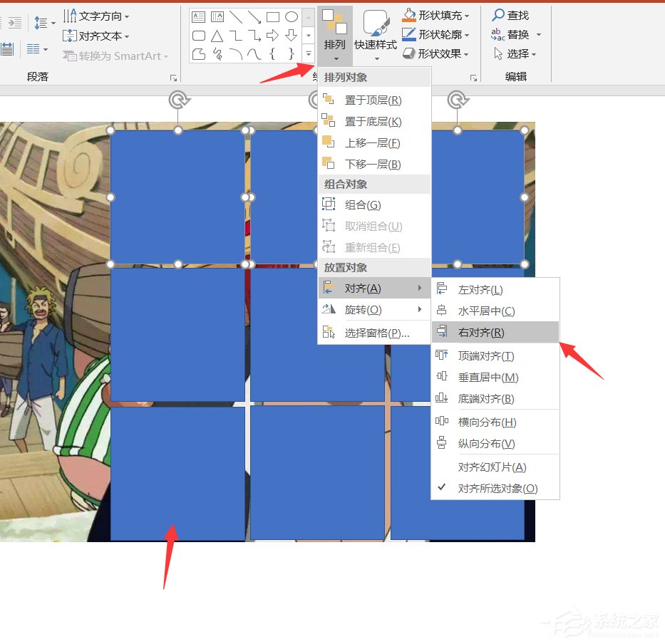
Task: Choose 上移一层(F) from menu
Action: [x=374, y=143]
